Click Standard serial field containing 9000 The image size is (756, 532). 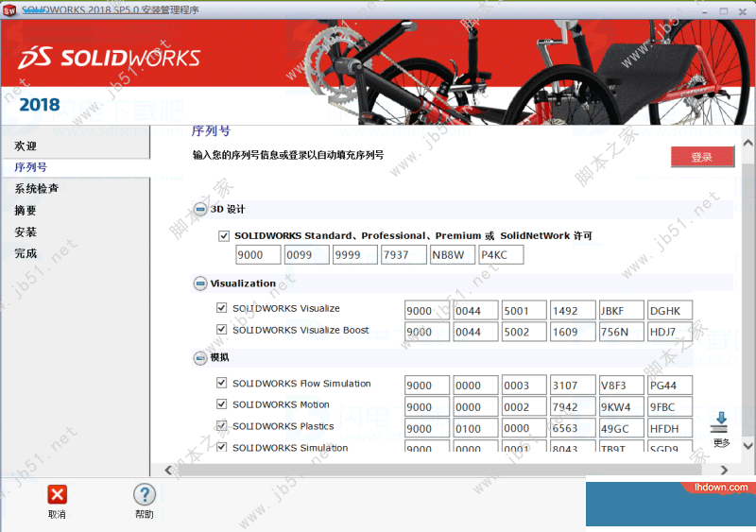point(258,255)
